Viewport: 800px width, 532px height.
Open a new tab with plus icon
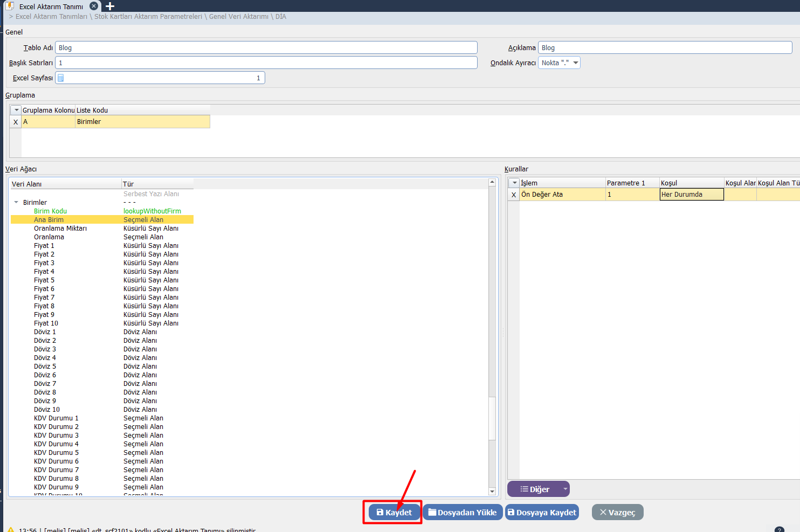[x=110, y=6]
